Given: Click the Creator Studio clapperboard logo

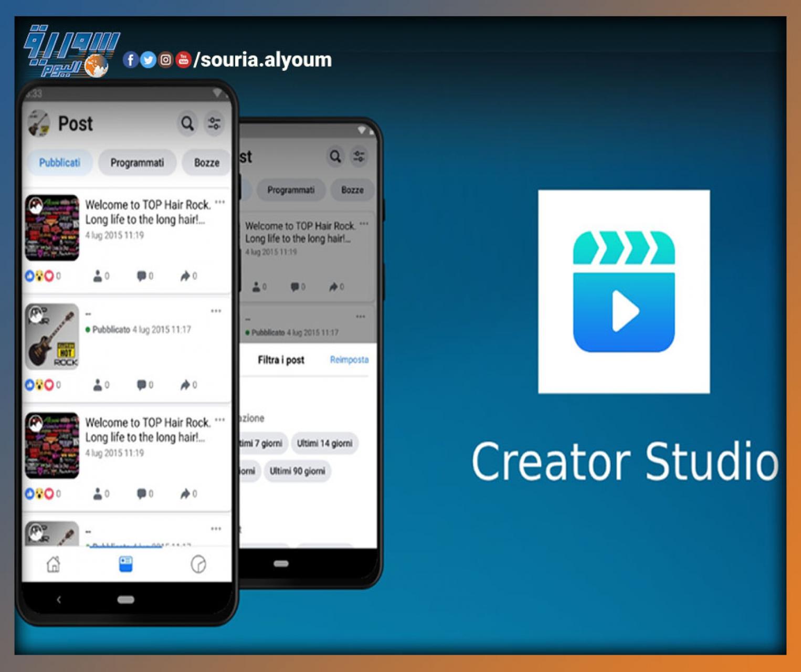Looking at the screenshot, I should tap(624, 291).
